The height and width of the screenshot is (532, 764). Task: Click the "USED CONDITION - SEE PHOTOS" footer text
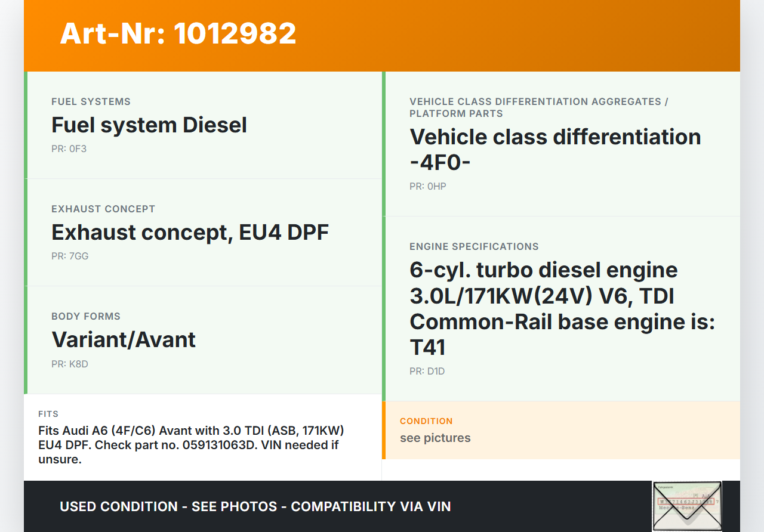click(x=255, y=506)
